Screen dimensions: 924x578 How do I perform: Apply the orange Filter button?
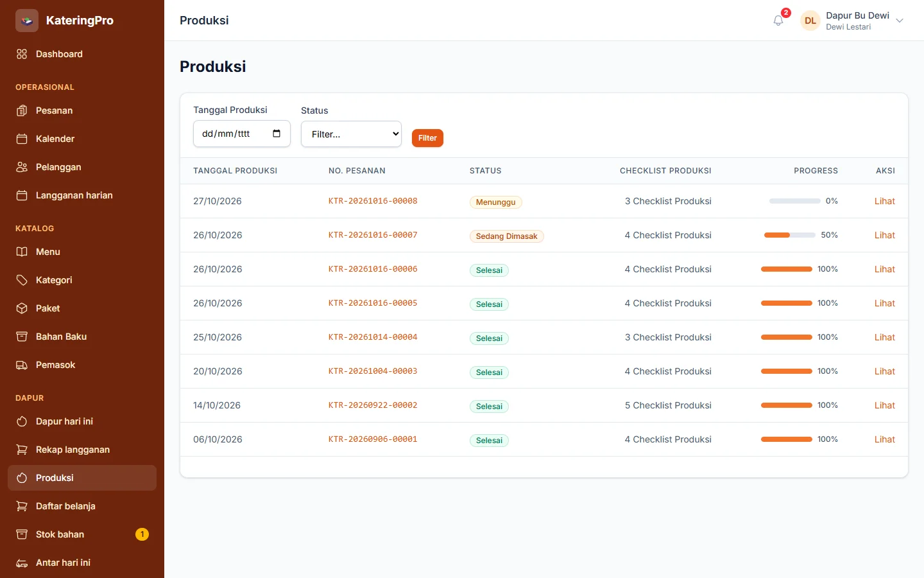tap(427, 138)
